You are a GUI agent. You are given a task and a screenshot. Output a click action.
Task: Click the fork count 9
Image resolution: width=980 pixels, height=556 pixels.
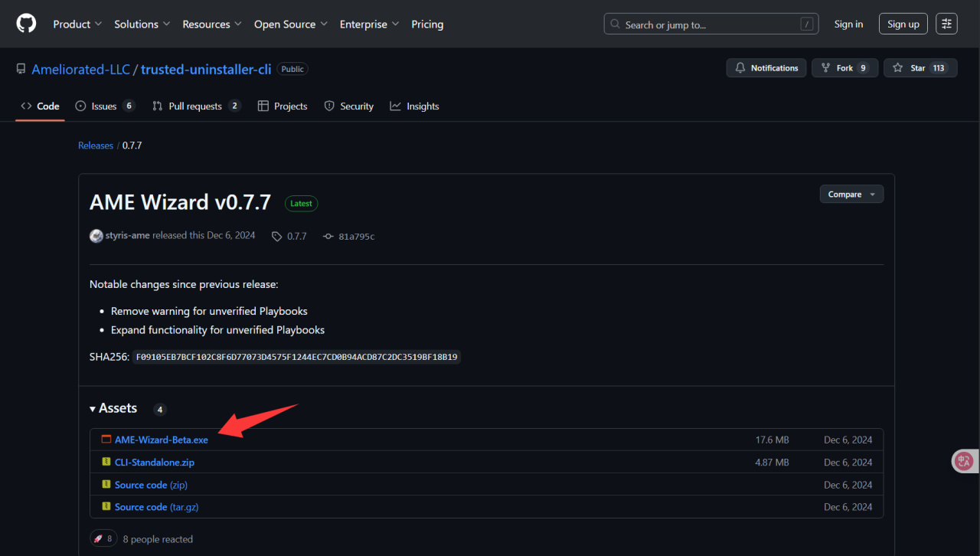864,68
